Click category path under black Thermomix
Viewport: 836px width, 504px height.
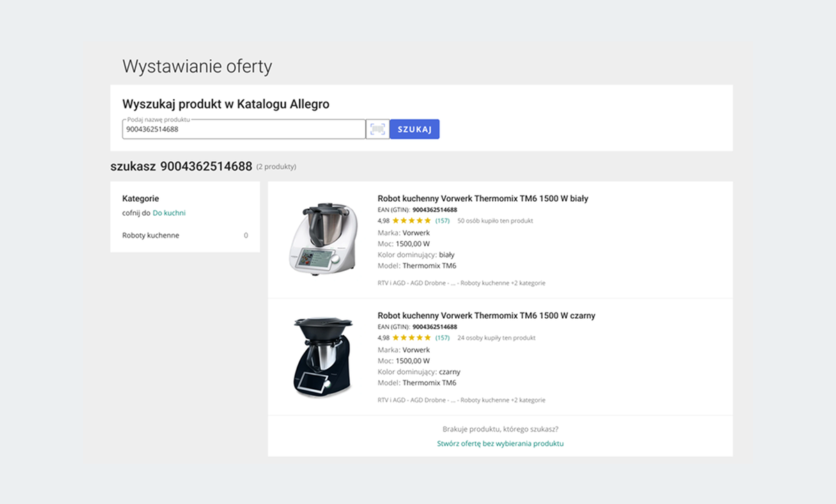tap(461, 400)
